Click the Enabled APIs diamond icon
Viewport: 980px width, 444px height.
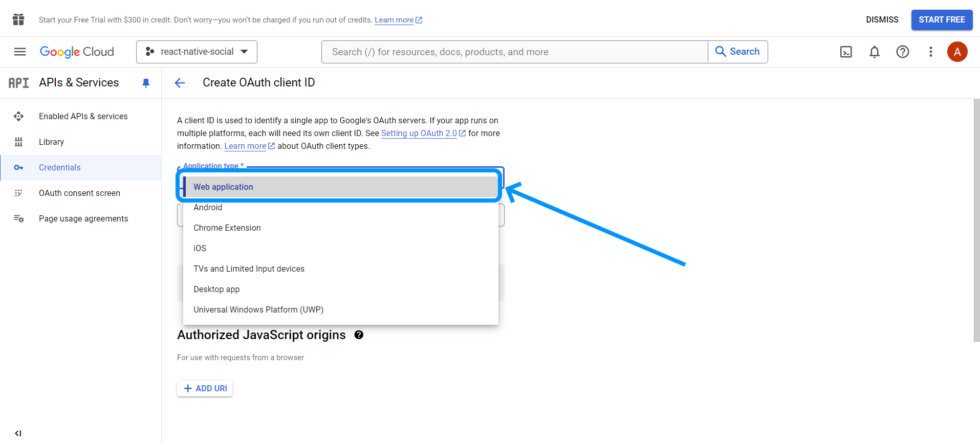(18, 116)
